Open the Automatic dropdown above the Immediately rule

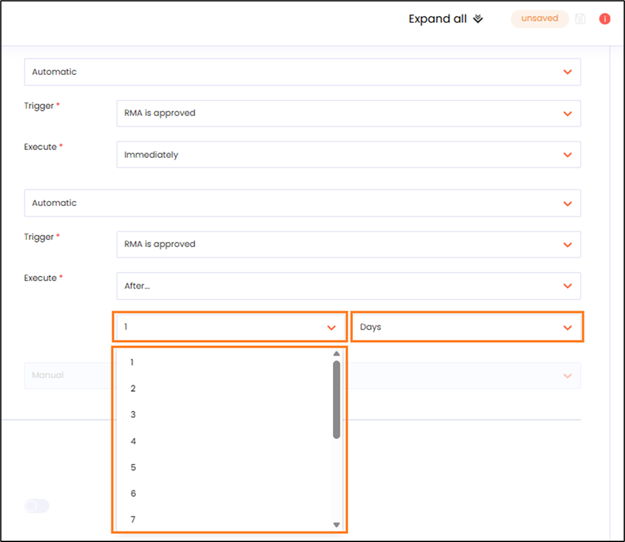pos(302,72)
